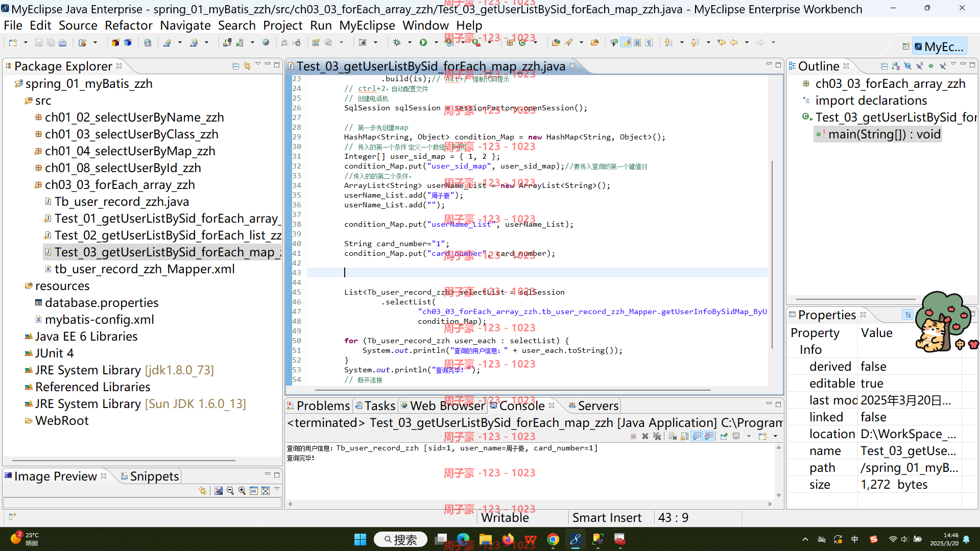Click the Back navigation yellow arrow

coord(734,43)
